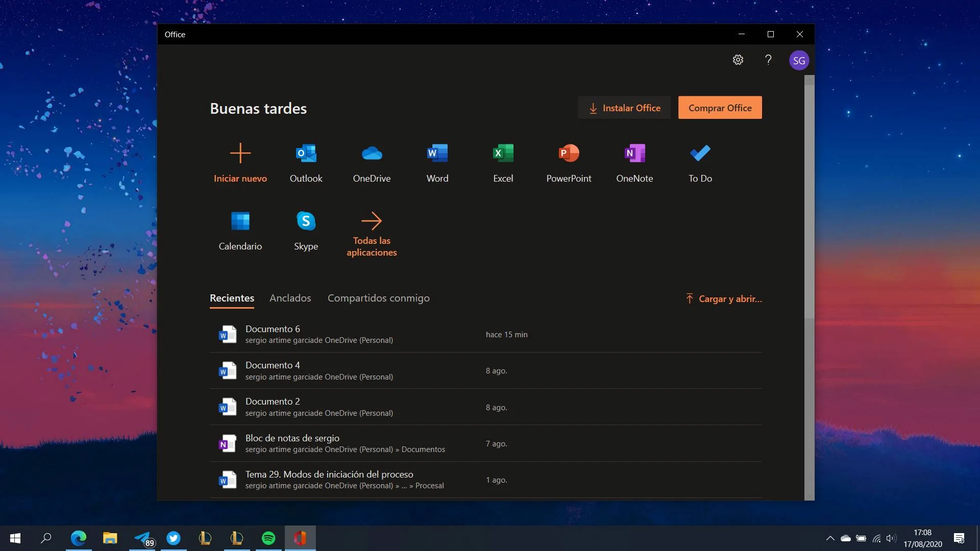This screenshot has width=980, height=551.
Task: Select the Recientes tab
Action: 232,298
